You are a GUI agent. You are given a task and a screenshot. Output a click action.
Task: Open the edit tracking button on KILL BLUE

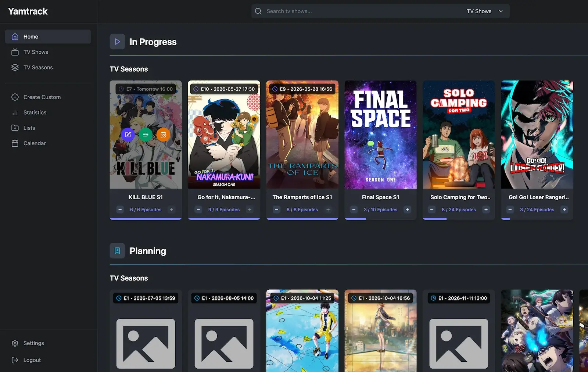point(128,135)
